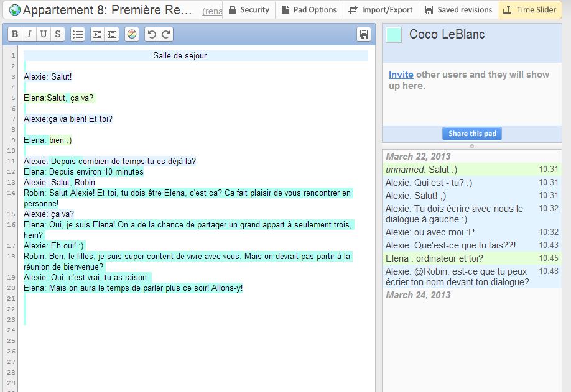The width and height of the screenshot is (571, 392).
Task: Open the Time Slider
Action: pyautogui.click(x=529, y=10)
